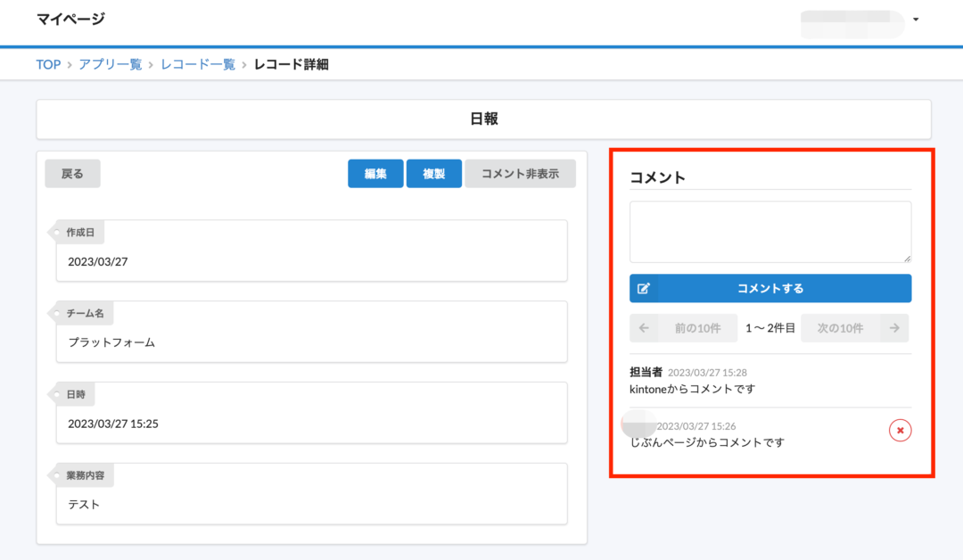Click the left arrow for previous comments

tap(644, 327)
